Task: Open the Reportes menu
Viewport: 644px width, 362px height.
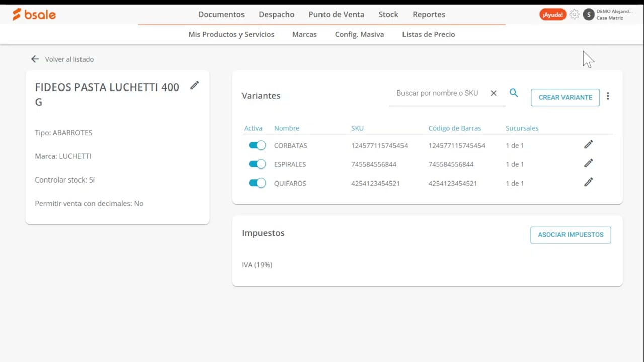Action: pyautogui.click(x=429, y=14)
